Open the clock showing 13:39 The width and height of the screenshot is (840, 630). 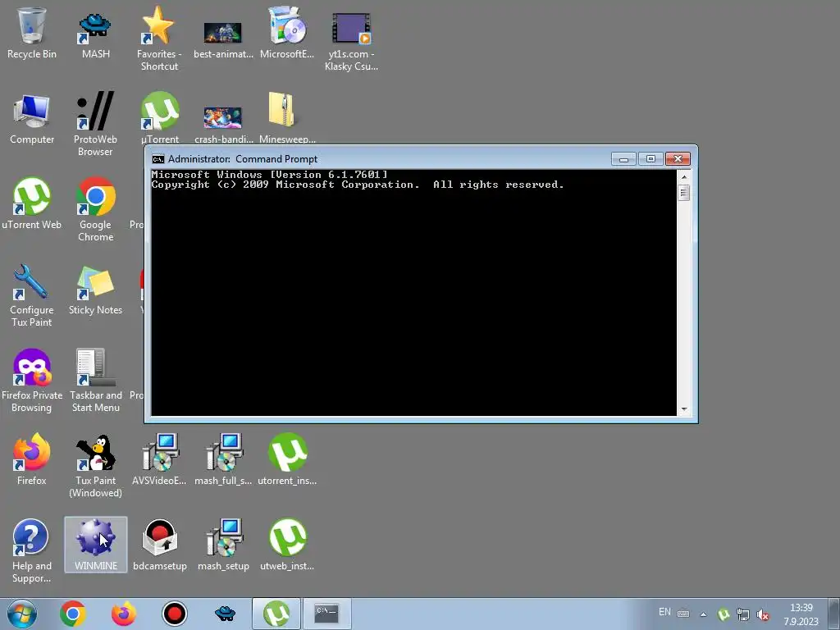click(801, 614)
